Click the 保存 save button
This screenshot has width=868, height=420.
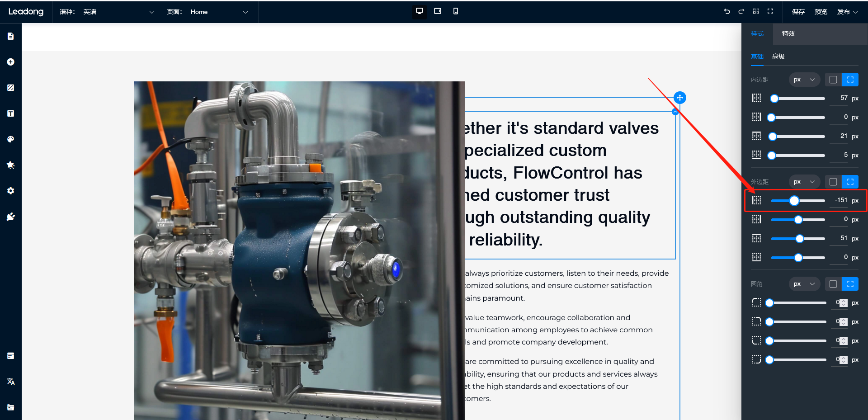click(x=798, y=12)
